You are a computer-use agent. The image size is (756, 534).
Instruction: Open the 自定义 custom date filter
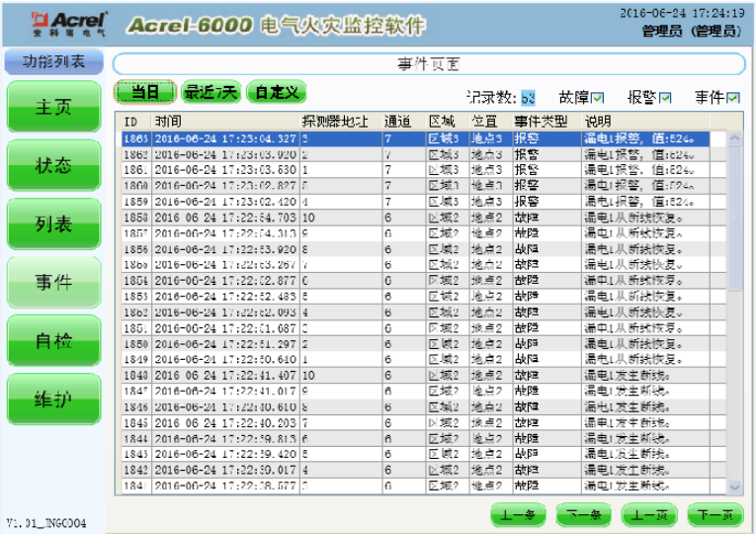click(x=277, y=92)
